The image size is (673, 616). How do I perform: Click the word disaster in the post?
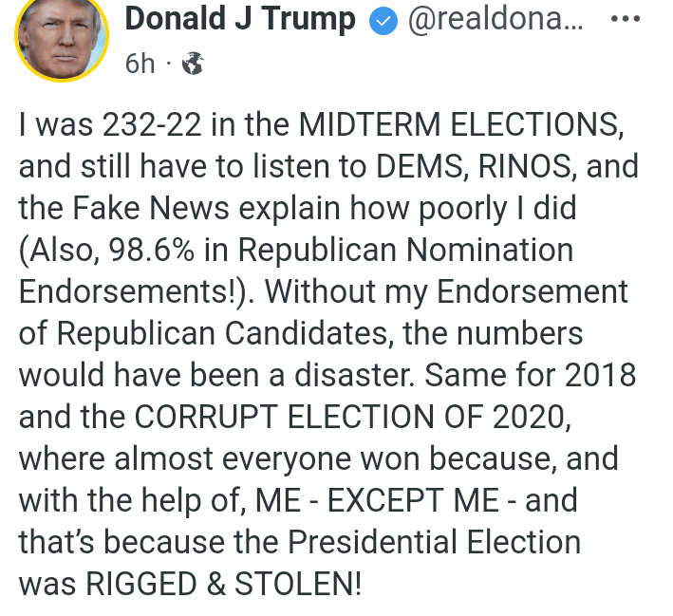348,374
